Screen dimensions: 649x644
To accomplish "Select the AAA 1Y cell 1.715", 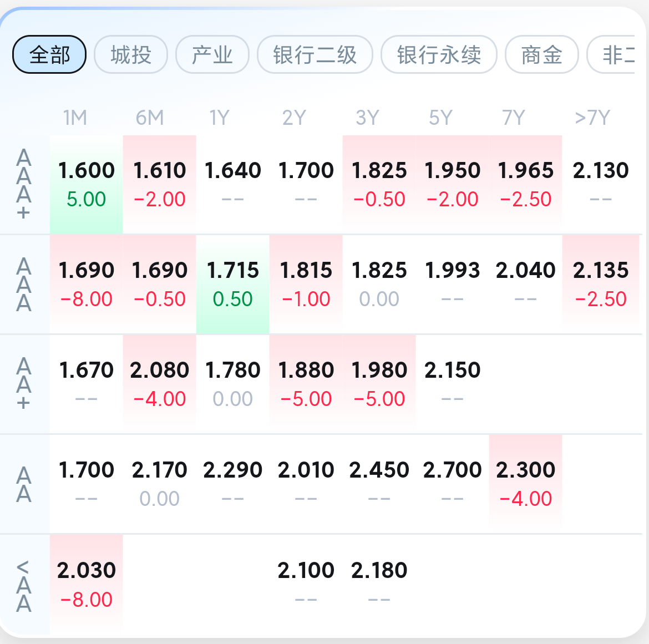I will coord(232,285).
